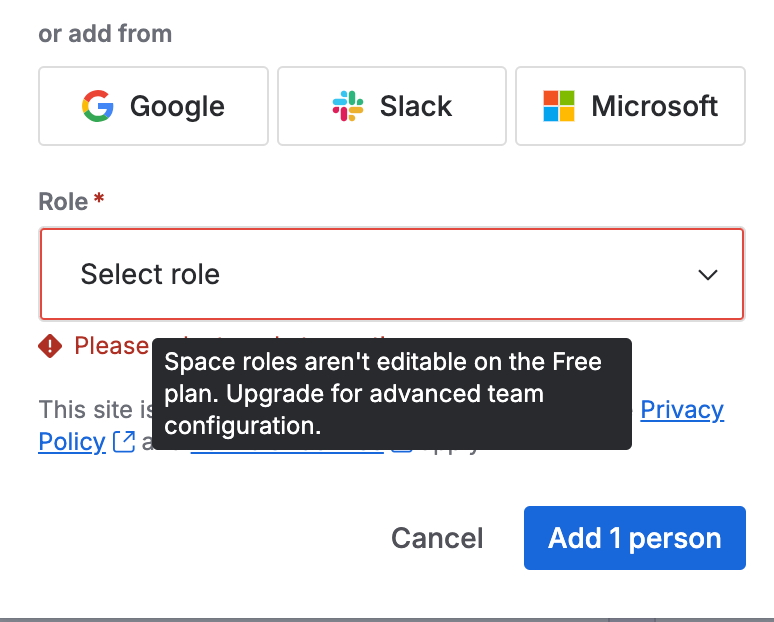Click the 'Select role' placeholder text
This screenshot has height=622, width=774.
[x=150, y=275]
